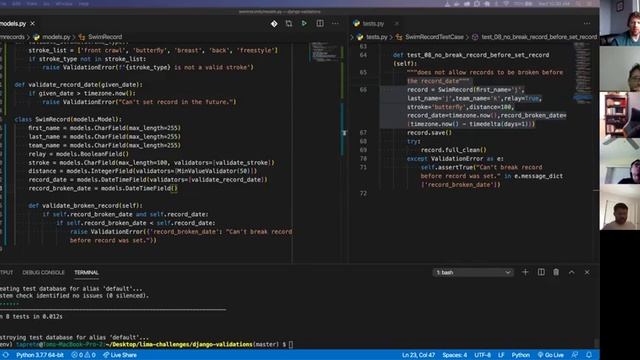This screenshot has width=640, height=360.
Task: Switch to the tests.py tab
Action: point(373,24)
